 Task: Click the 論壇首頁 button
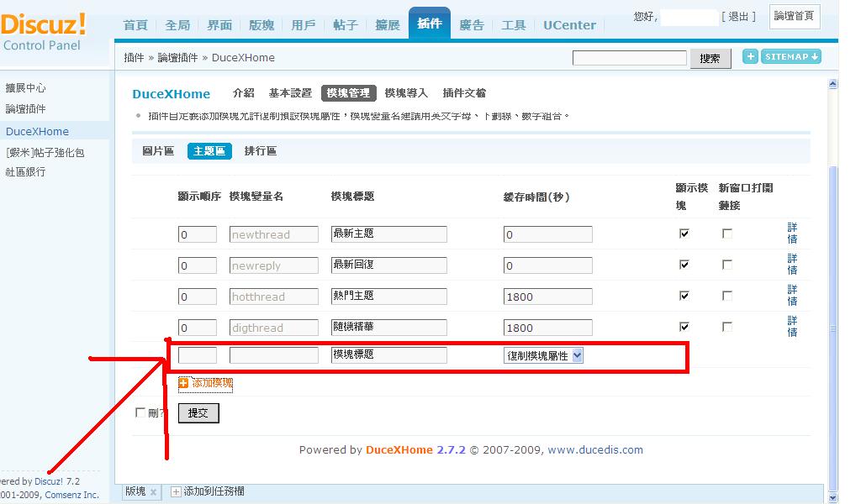[794, 17]
